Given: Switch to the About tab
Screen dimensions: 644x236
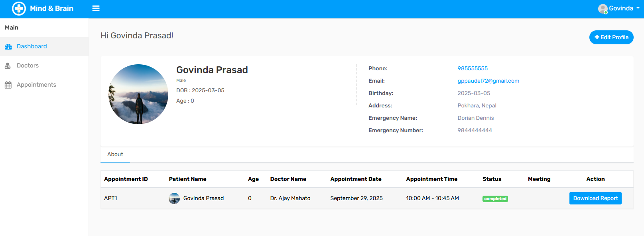Looking at the screenshot, I should click(115, 154).
